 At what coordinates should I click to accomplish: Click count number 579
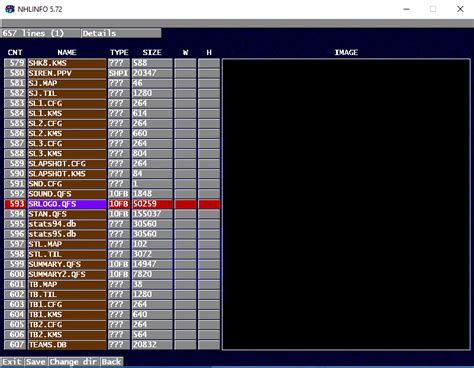(x=15, y=63)
